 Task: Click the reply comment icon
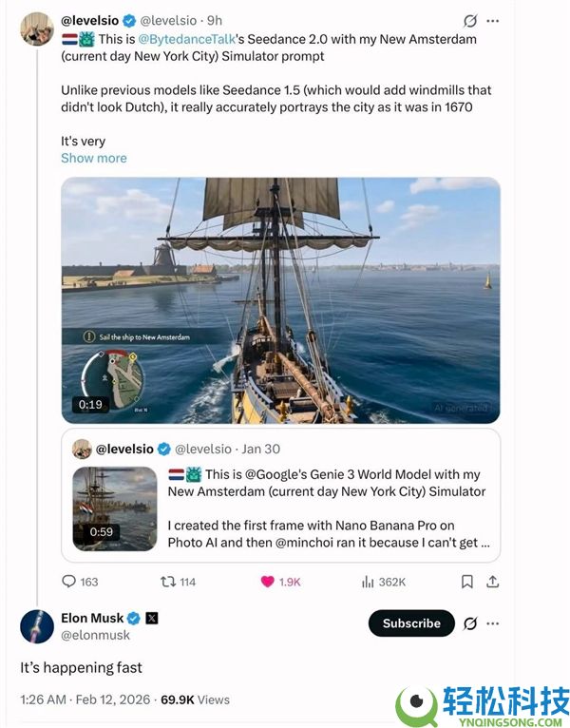[x=69, y=582]
